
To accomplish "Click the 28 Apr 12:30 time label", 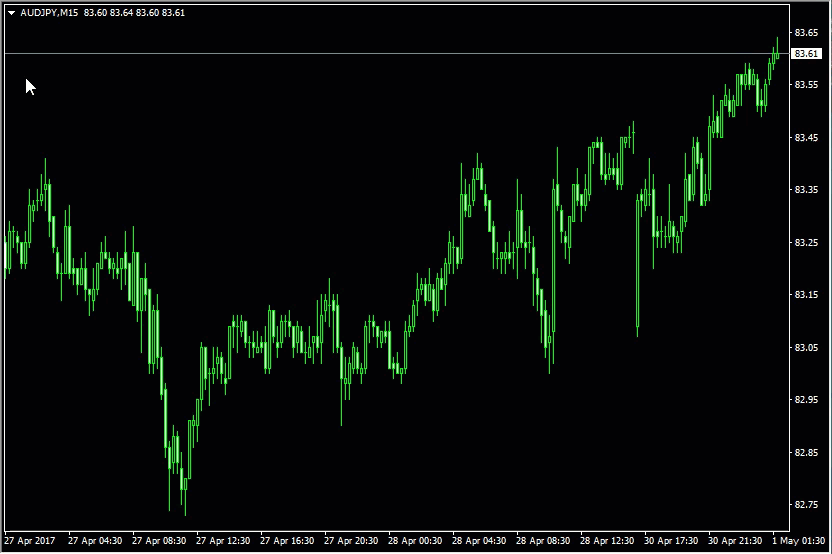I will (607, 541).
